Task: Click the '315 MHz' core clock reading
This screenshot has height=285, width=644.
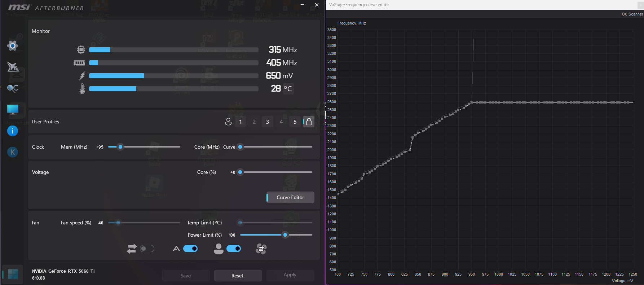Action: click(283, 50)
